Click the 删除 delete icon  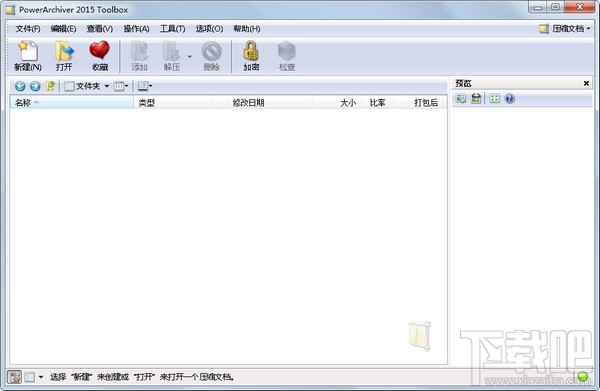point(211,56)
